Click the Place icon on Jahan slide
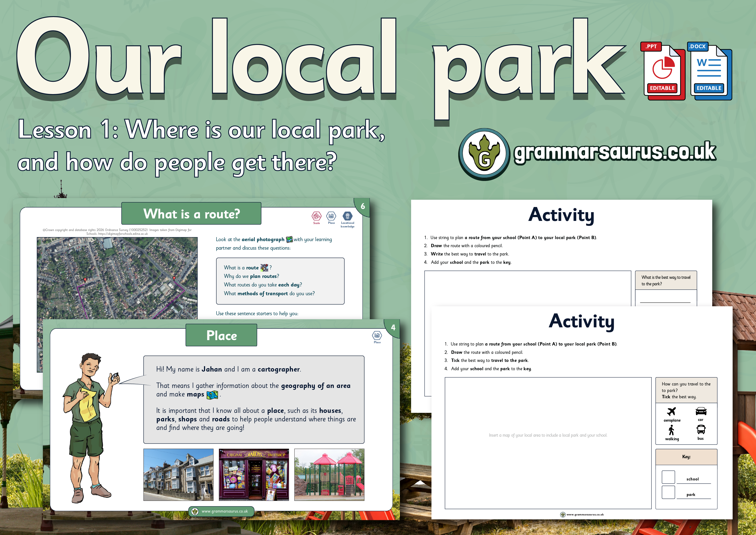Screen dimensions: 756x535 tap(377, 336)
